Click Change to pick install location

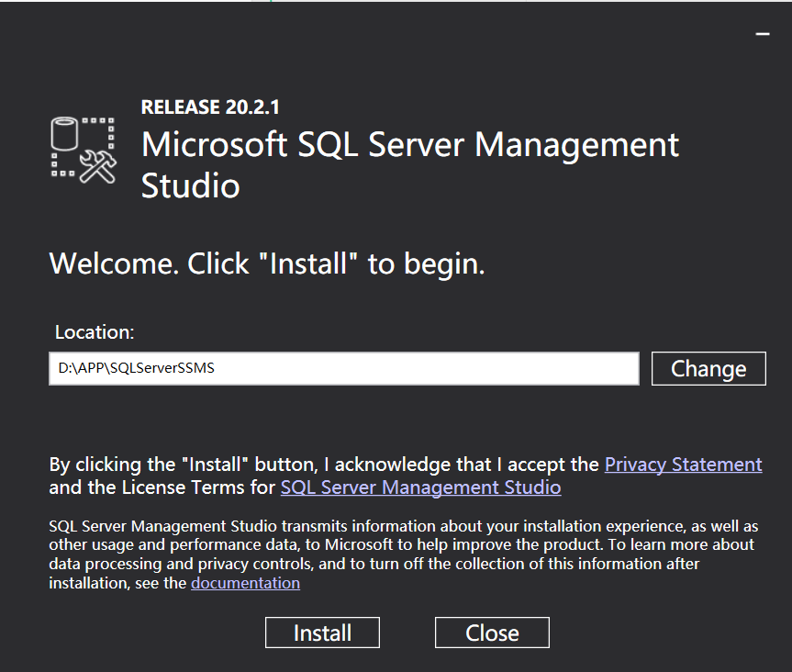(x=708, y=368)
